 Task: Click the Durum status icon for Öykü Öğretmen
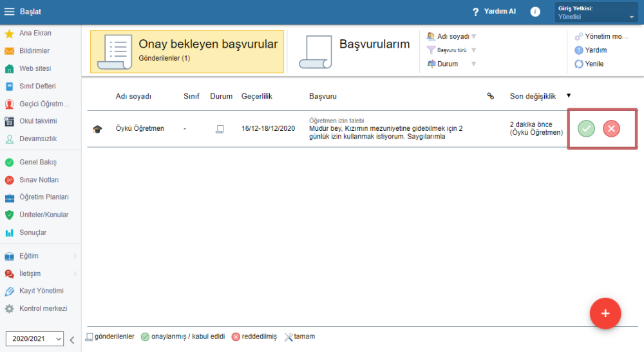pyautogui.click(x=220, y=129)
